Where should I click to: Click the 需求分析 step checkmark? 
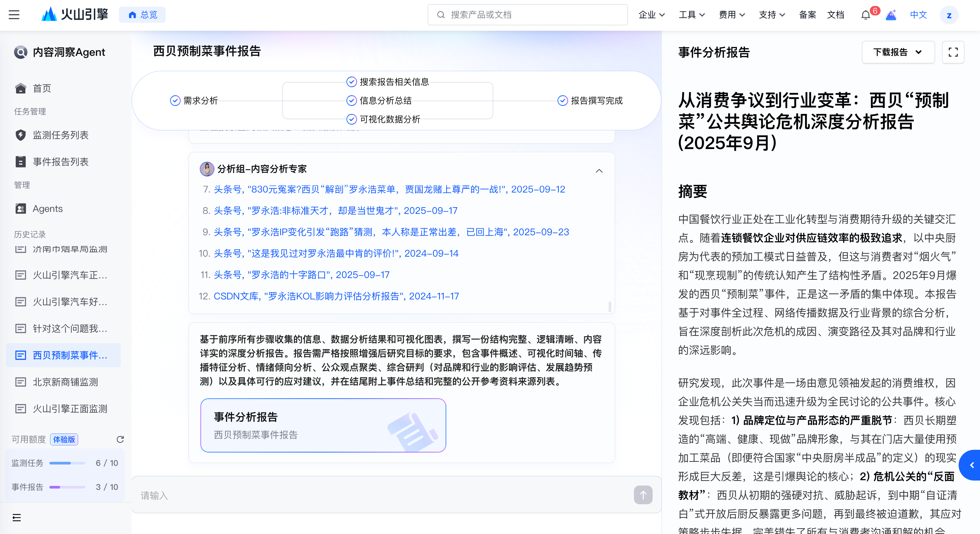click(x=175, y=101)
